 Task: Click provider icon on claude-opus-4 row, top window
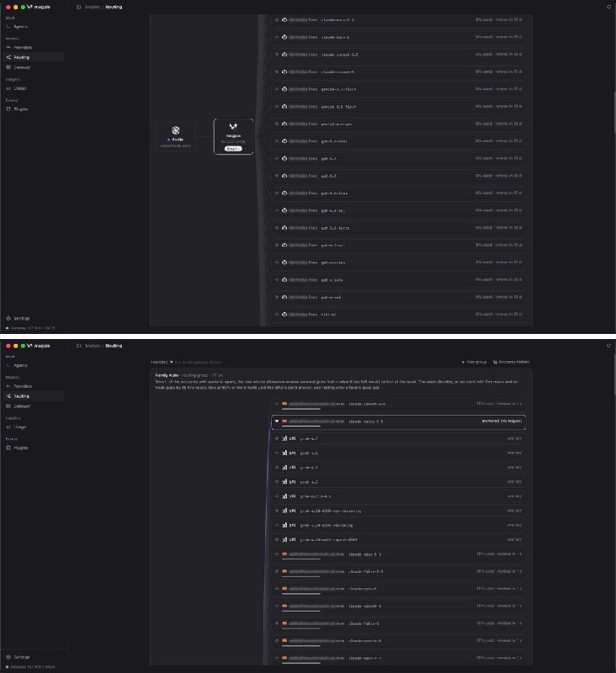tap(284, 37)
